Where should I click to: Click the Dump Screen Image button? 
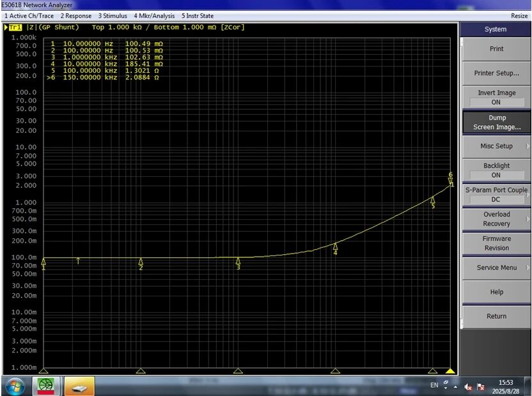496,122
